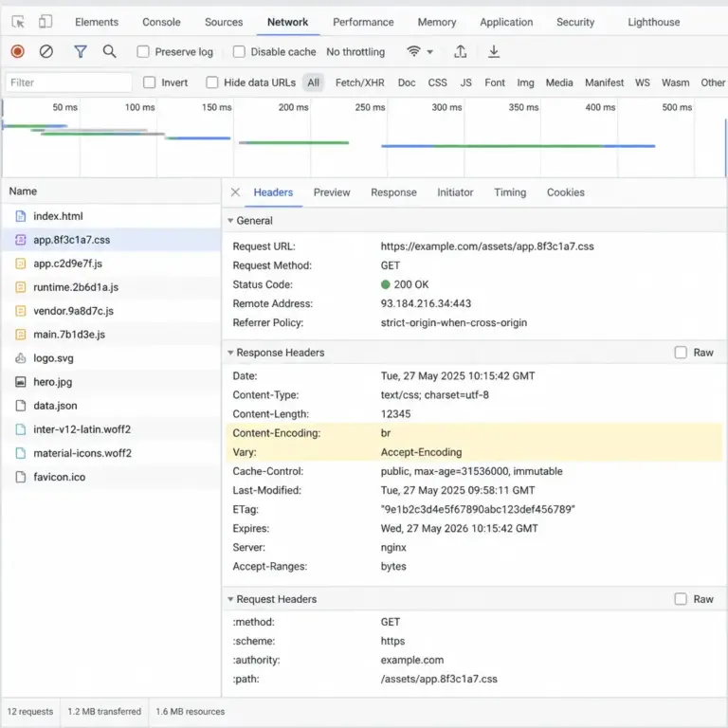Click the index.html document icon
Viewport: 728px width, 728px height.
click(x=21, y=216)
